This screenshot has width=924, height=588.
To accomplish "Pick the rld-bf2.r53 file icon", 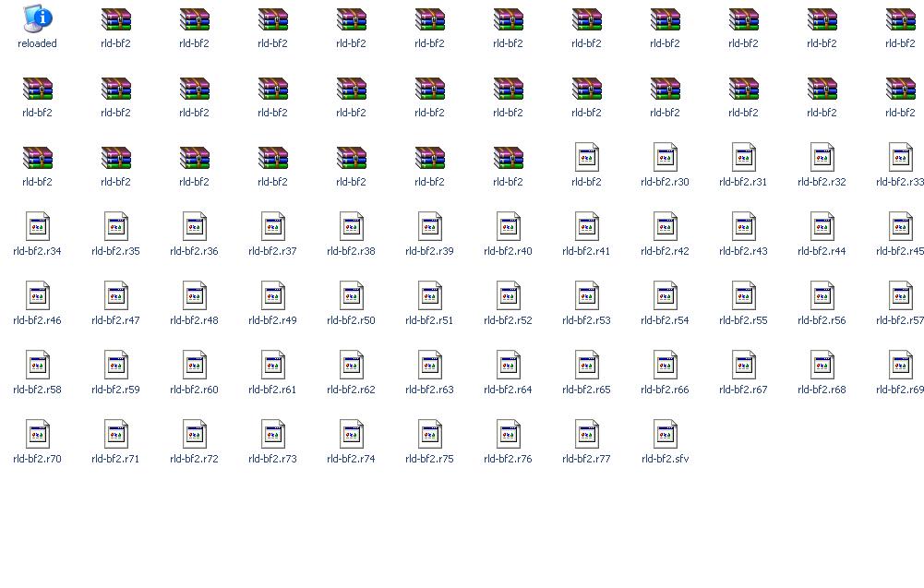I will click(x=586, y=295).
